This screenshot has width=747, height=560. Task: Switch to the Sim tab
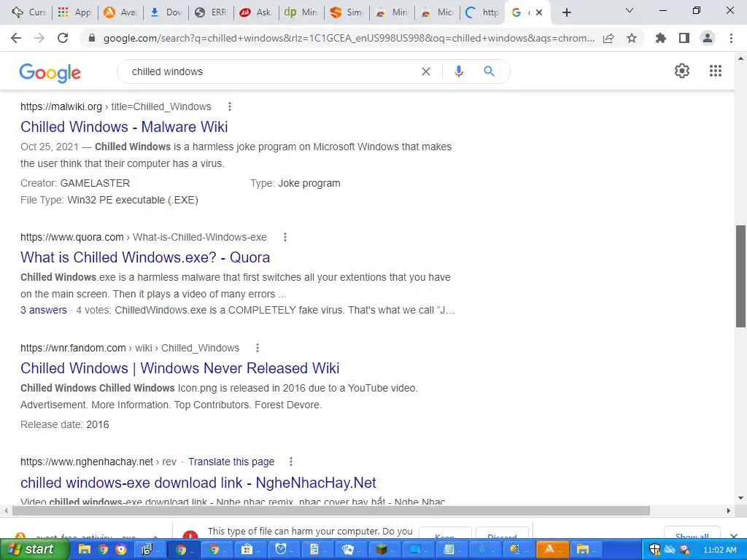347,12
